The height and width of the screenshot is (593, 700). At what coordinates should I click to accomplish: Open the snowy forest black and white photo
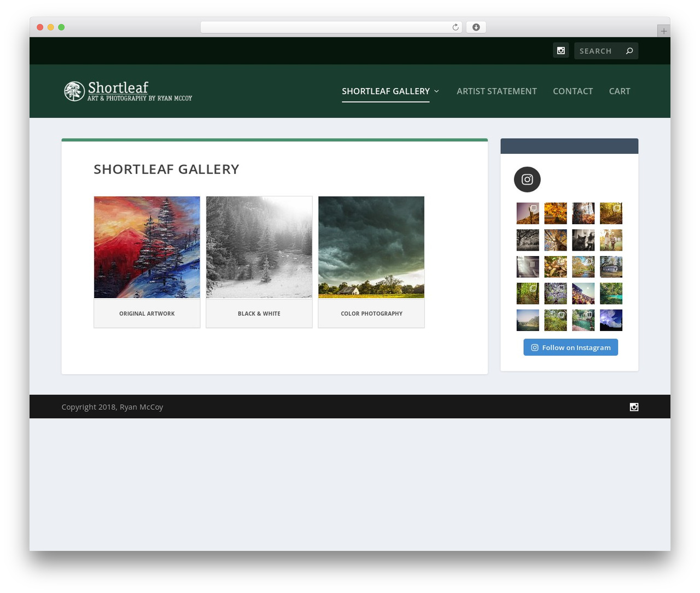(259, 247)
